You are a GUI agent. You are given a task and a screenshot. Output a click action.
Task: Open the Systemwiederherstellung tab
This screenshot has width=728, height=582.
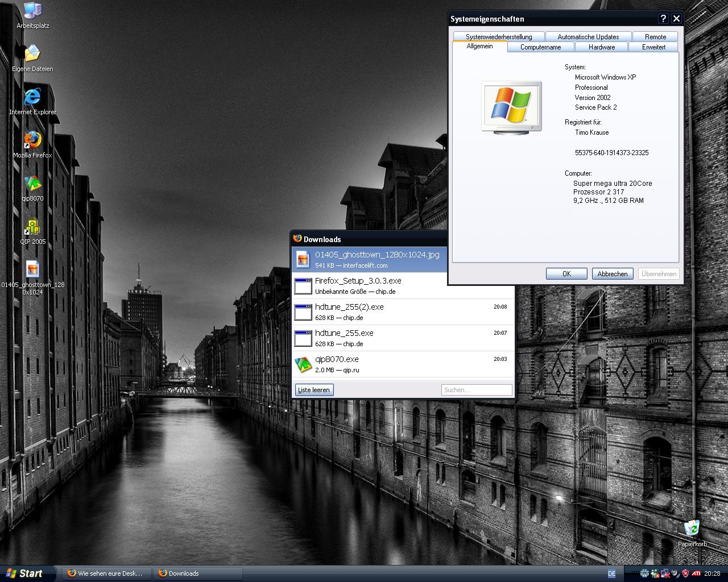pos(499,37)
